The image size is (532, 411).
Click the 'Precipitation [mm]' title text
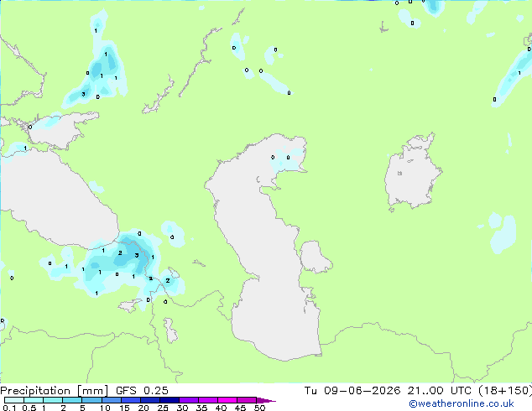click(x=54, y=391)
